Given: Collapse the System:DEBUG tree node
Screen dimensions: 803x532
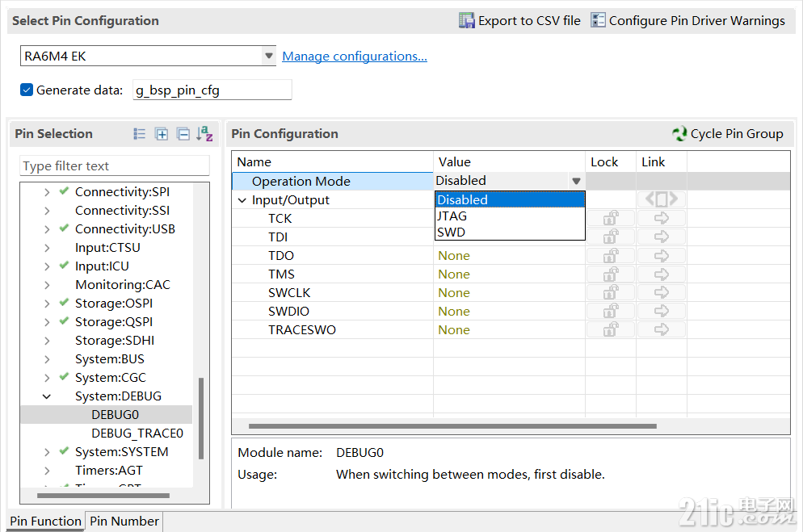Looking at the screenshot, I should tap(47, 396).
